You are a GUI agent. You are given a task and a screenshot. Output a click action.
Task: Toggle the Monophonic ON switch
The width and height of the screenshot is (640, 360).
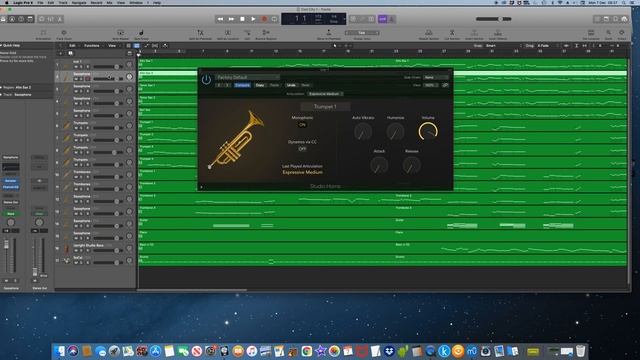(302, 125)
